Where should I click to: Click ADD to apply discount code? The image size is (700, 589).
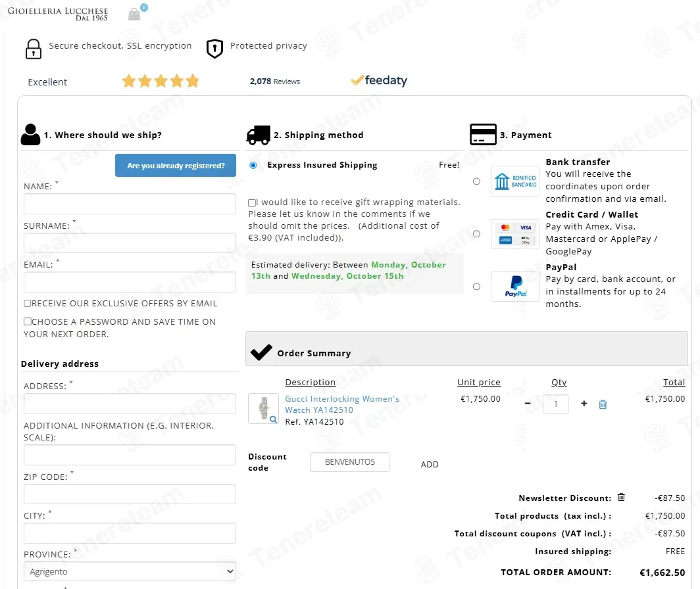point(430,464)
